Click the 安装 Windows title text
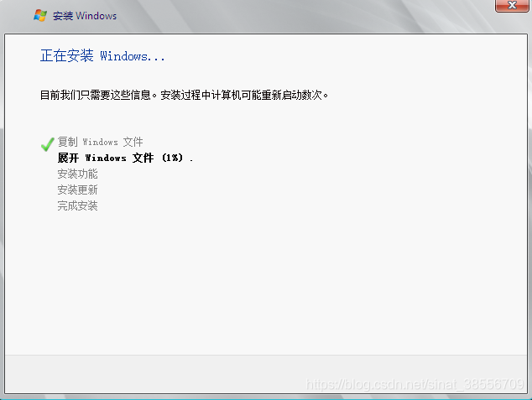Viewport: 532px width, 400px height. [85, 16]
